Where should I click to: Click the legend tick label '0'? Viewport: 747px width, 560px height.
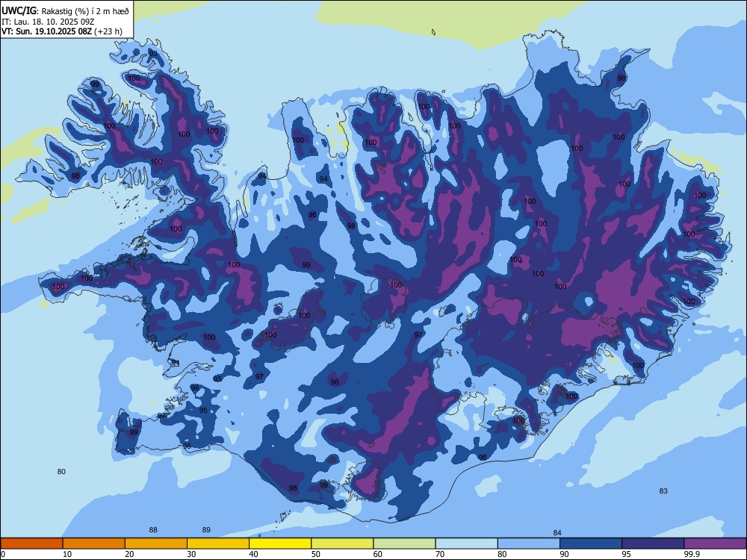point(3,554)
